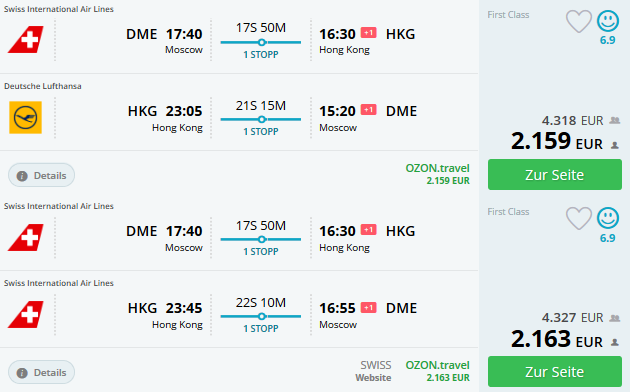
Task: Expand Details for the 2.163 EUR itinerary
Action: click(x=41, y=372)
